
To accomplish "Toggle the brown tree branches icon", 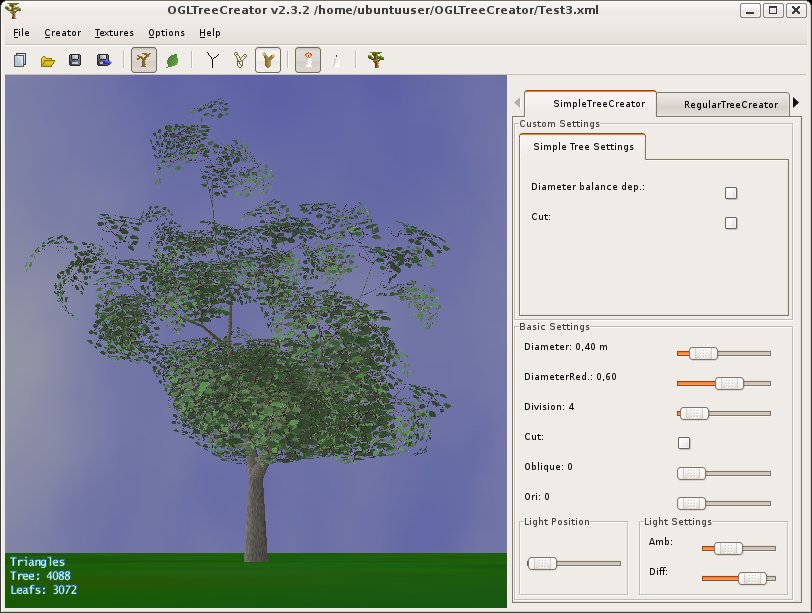I will 144,61.
